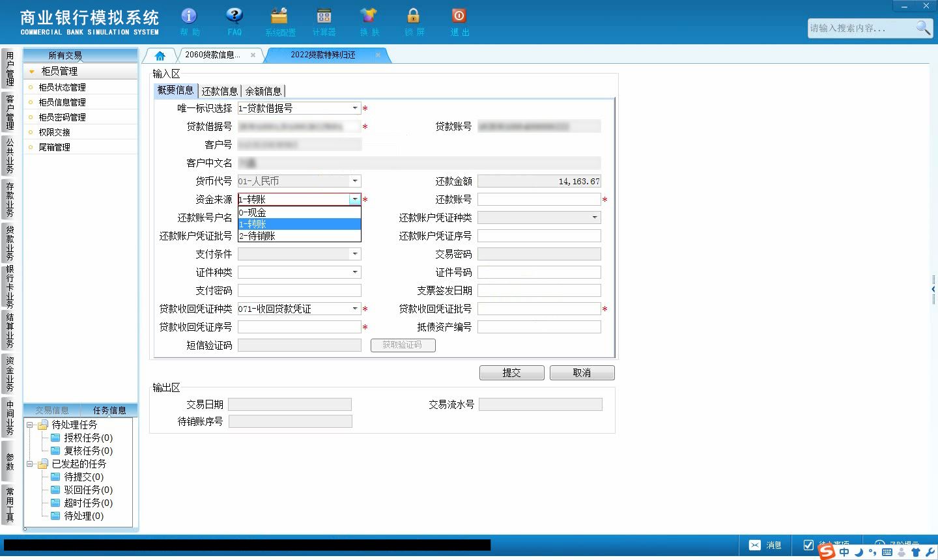Click the 待办事项 checkbox icon in status bar
This screenshot has width=938, height=560.
coord(808,545)
